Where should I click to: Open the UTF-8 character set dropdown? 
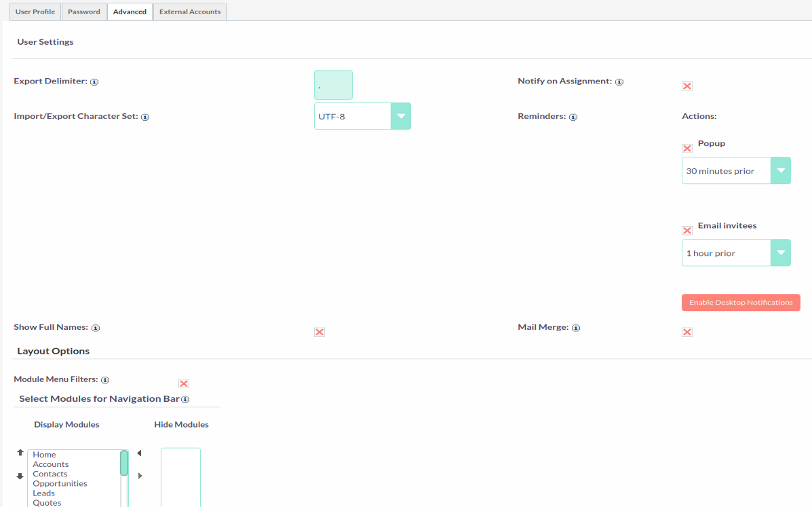coord(362,116)
